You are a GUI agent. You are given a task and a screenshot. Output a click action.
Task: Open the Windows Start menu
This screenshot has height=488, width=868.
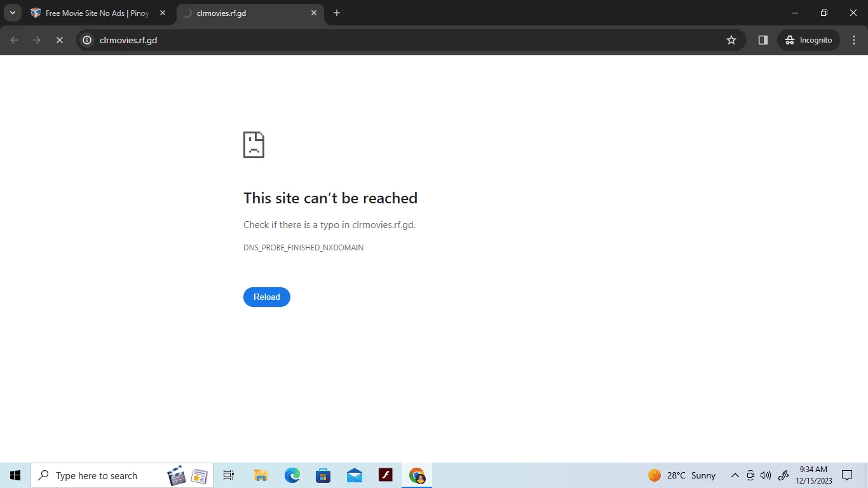point(15,475)
